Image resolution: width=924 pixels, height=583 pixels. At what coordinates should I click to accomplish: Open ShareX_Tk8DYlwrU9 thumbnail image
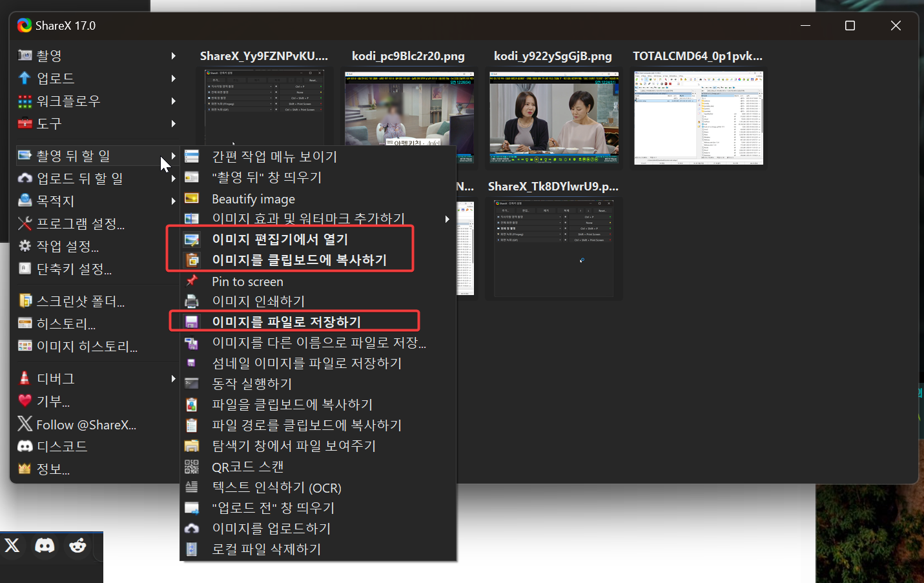coord(554,248)
